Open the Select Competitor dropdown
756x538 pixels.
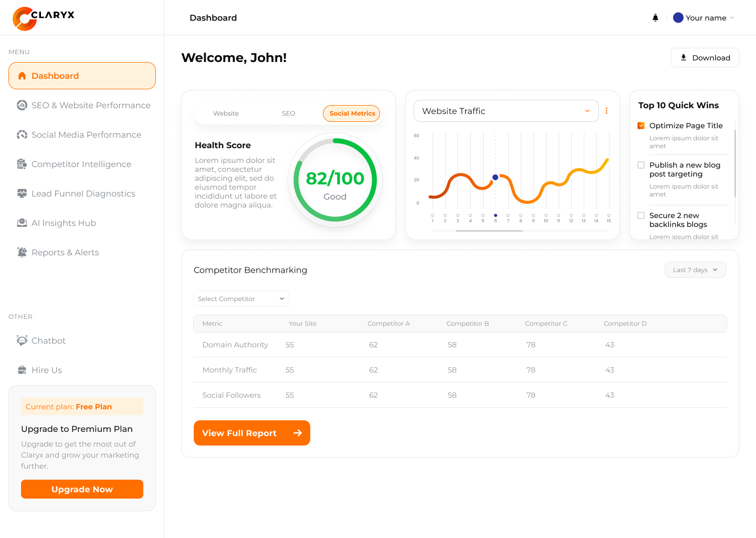tap(241, 298)
